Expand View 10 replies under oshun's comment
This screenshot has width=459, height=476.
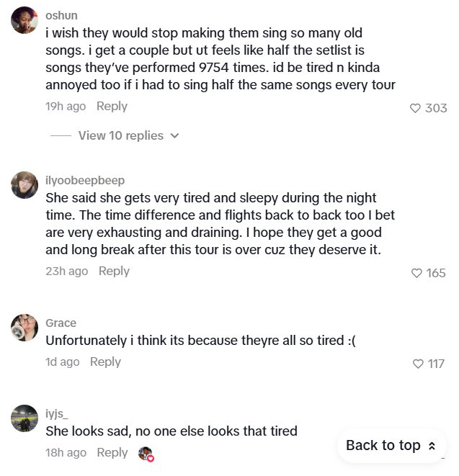tap(120, 135)
